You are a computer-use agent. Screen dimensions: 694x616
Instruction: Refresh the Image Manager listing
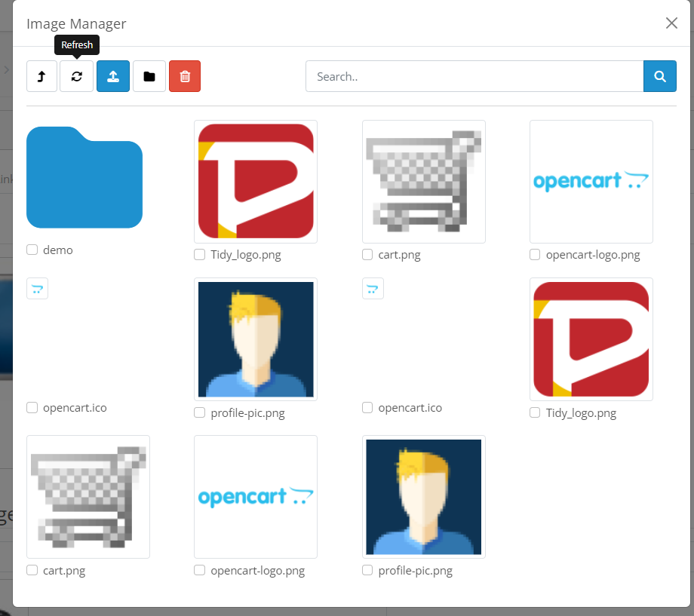pos(77,76)
